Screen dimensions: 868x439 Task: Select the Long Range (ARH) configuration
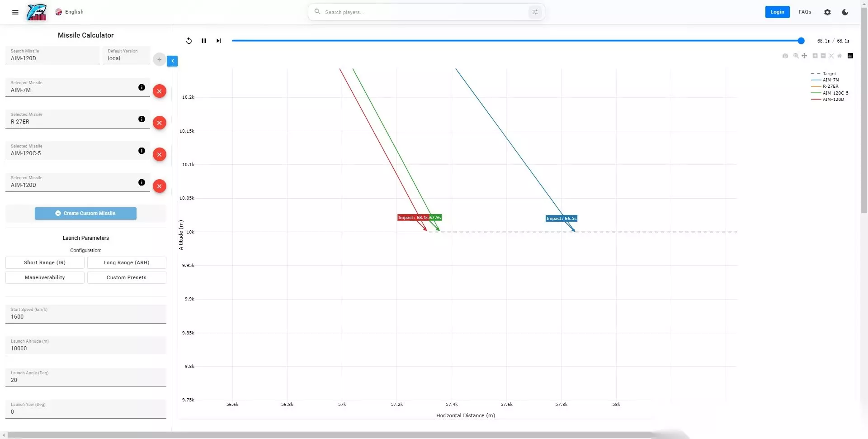point(127,262)
